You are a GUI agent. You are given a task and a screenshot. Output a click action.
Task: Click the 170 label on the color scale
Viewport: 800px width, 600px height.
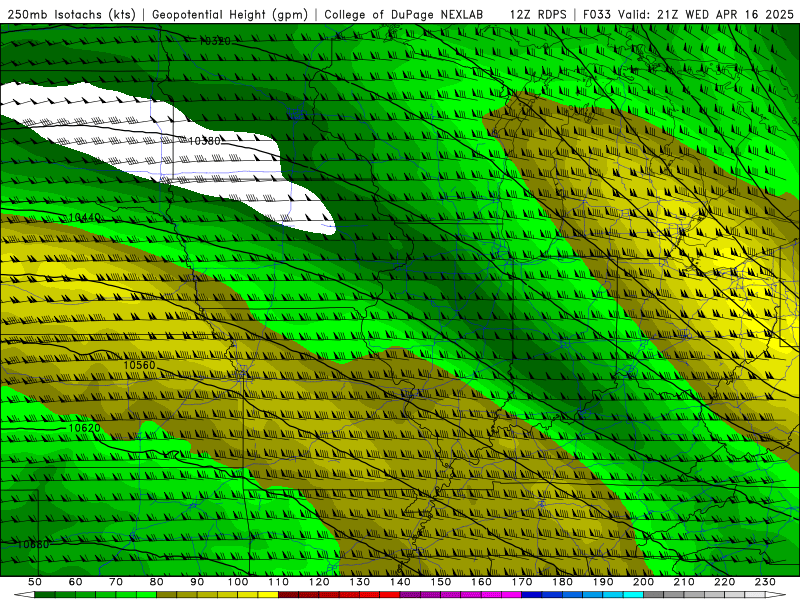coord(522,582)
